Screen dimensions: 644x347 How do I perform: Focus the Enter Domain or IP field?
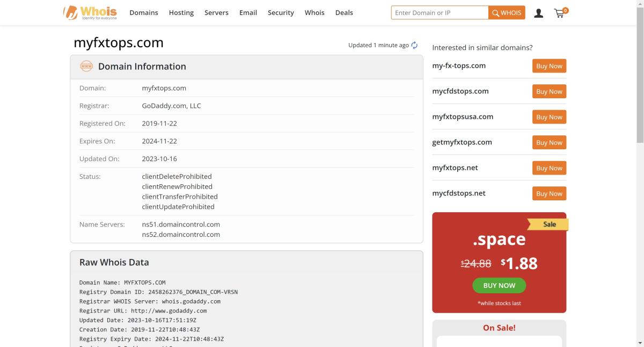(x=440, y=13)
